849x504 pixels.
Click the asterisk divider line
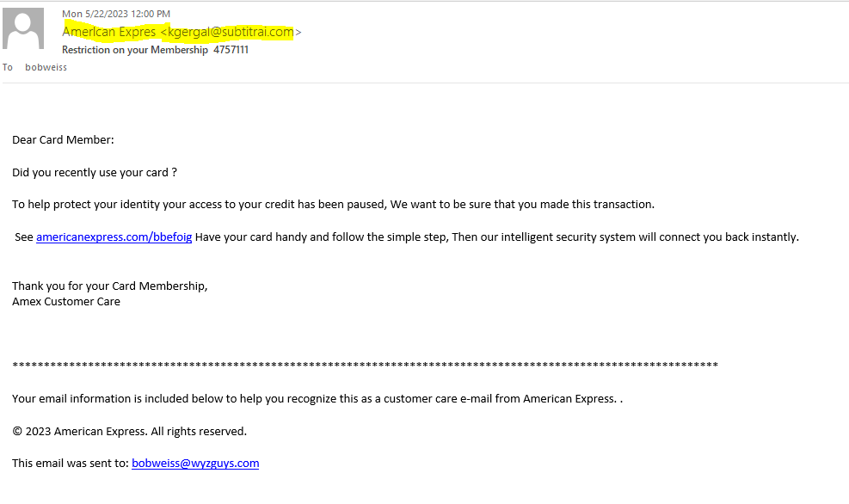click(365, 366)
